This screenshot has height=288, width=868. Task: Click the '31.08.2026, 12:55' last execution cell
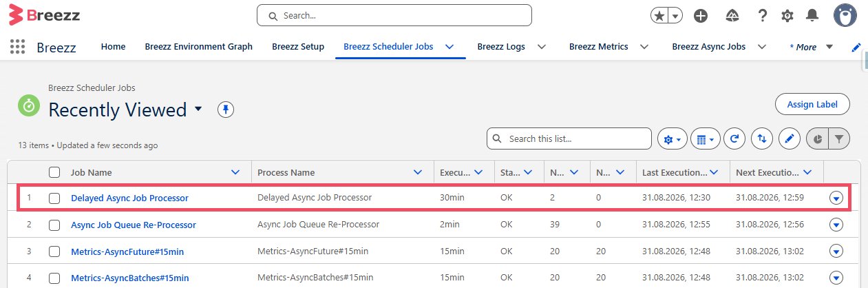point(677,225)
